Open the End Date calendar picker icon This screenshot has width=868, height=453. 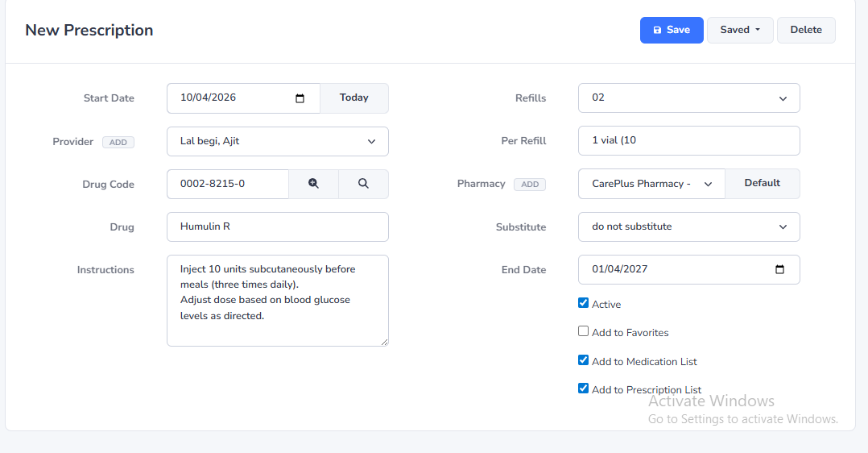779,270
